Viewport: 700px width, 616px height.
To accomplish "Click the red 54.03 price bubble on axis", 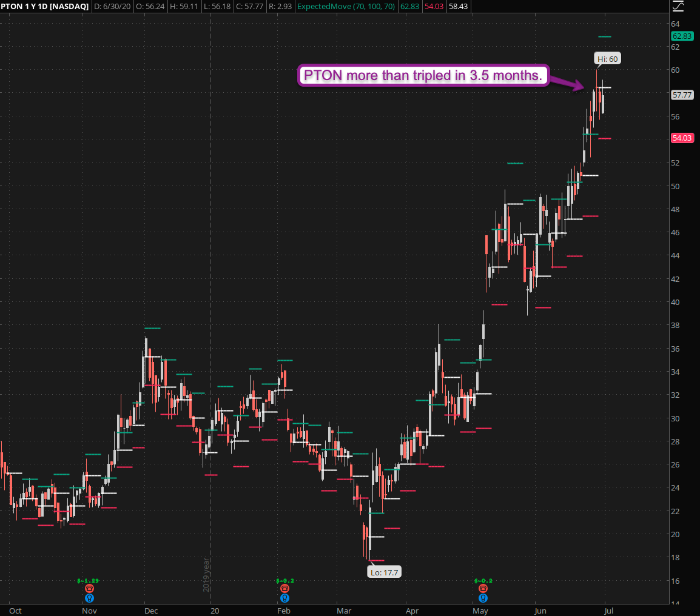I will tap(682, 138).
